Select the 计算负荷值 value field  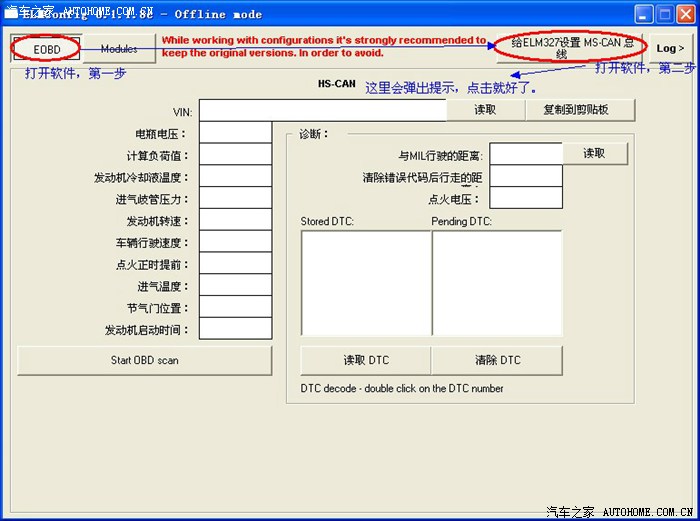tap(235, 155)
